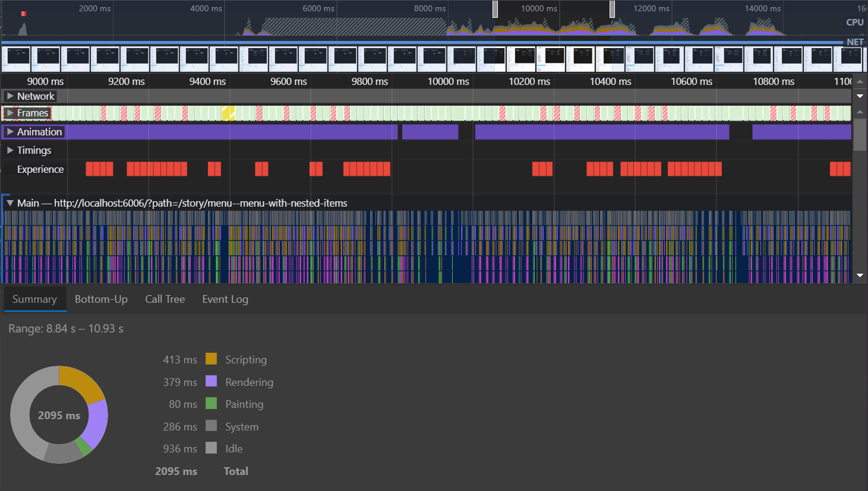Click the Range 8.84 s – 10.93 s text
Screen dimensions: 868x491
(66, 328)
